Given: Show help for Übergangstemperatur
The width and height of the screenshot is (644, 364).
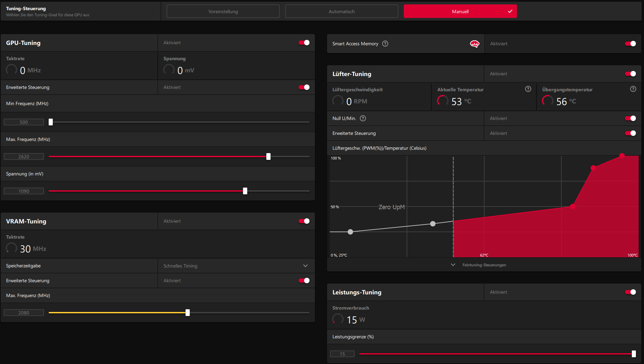Looking at the screenshot, I should (x=633, y=89).
